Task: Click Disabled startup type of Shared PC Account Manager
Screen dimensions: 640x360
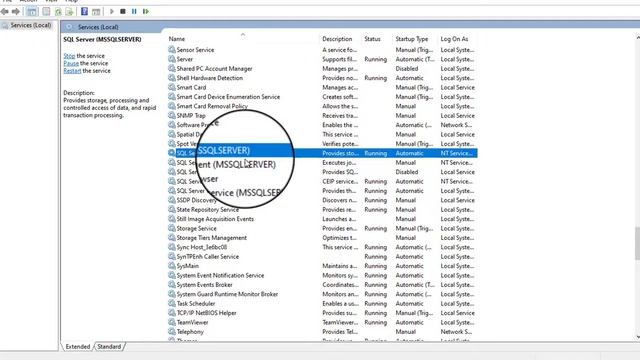Action: click(x=407, y=69)
